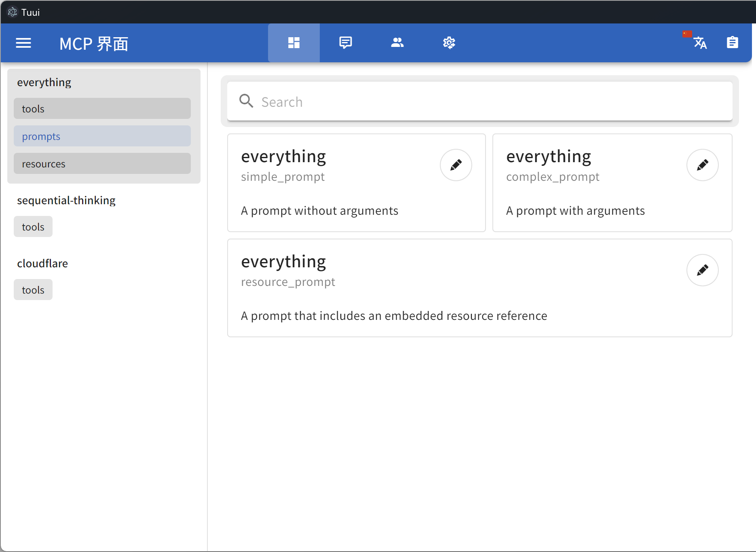Select tools under cloudflare
This screenshot has width=756, height=552.
[33, 290]
